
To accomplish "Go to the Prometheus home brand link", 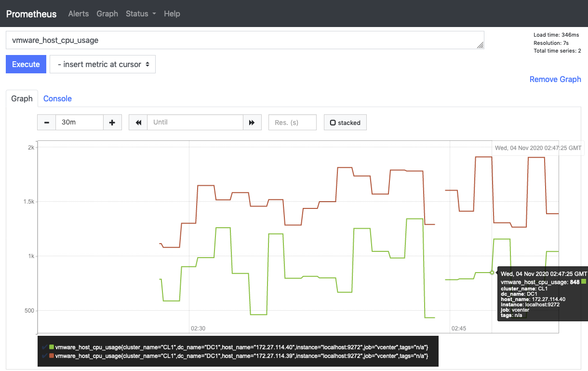I will tap(31, 14).
